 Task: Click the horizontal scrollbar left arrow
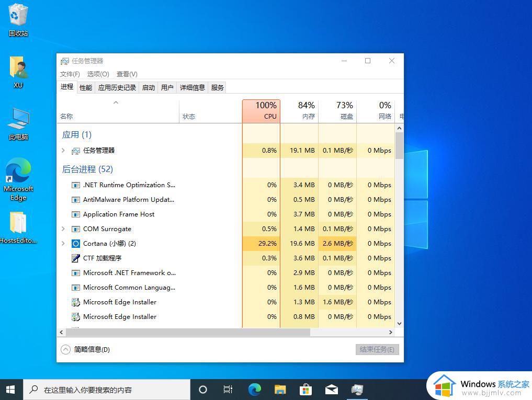tap(61, 332)
